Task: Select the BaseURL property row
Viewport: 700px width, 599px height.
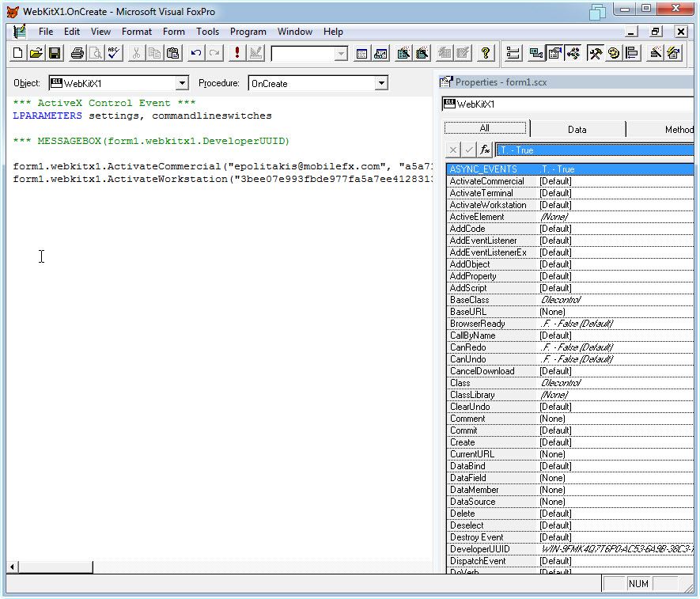Action: tap(570, 312)
